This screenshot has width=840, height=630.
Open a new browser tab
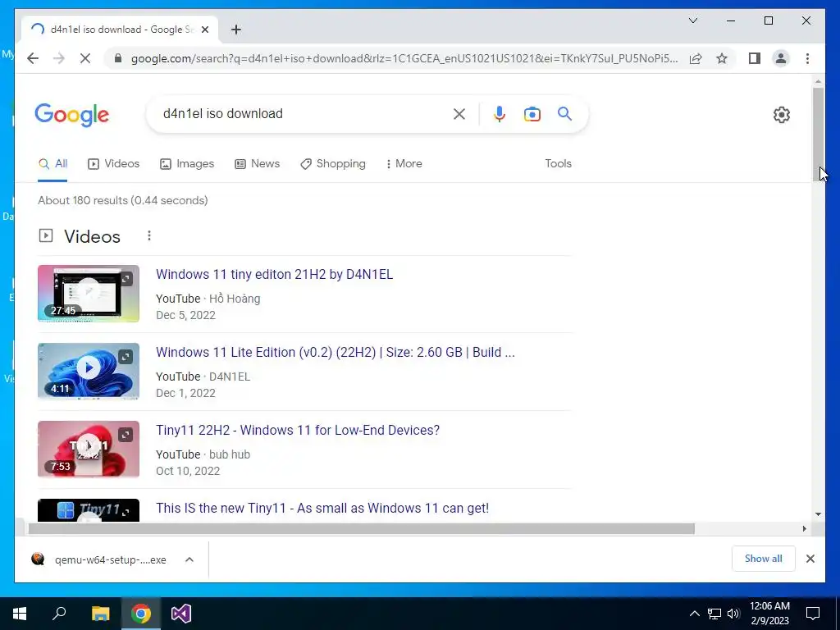click(236, 30)
